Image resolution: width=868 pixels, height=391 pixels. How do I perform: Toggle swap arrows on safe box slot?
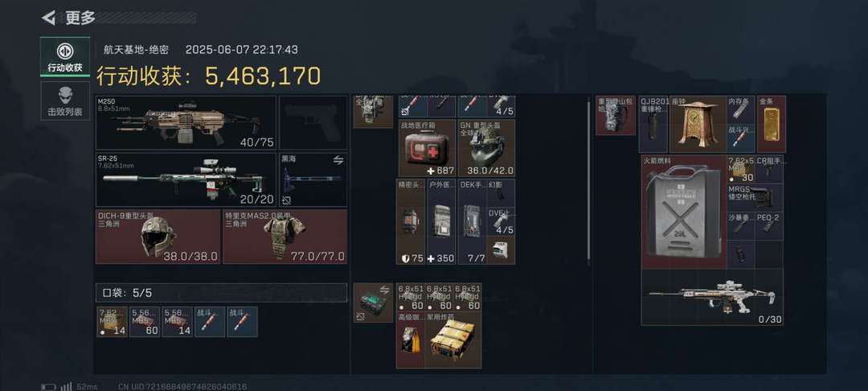[x=385, y=290]
